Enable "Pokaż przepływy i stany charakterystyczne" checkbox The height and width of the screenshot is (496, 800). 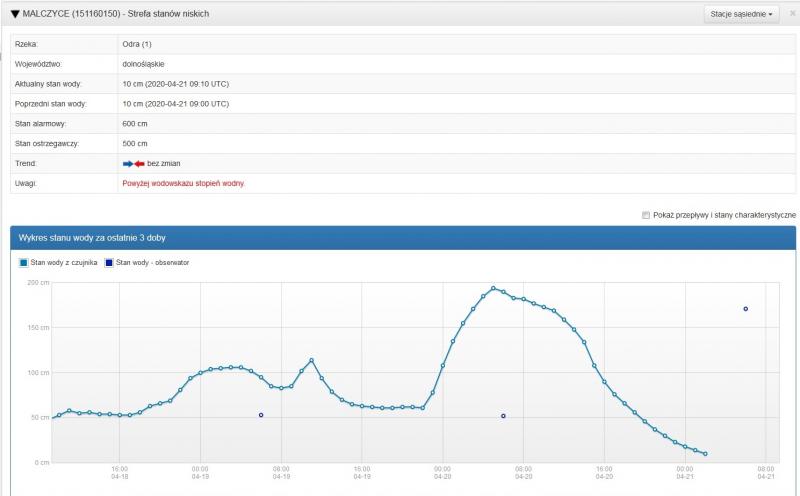(x=646, y=215)
